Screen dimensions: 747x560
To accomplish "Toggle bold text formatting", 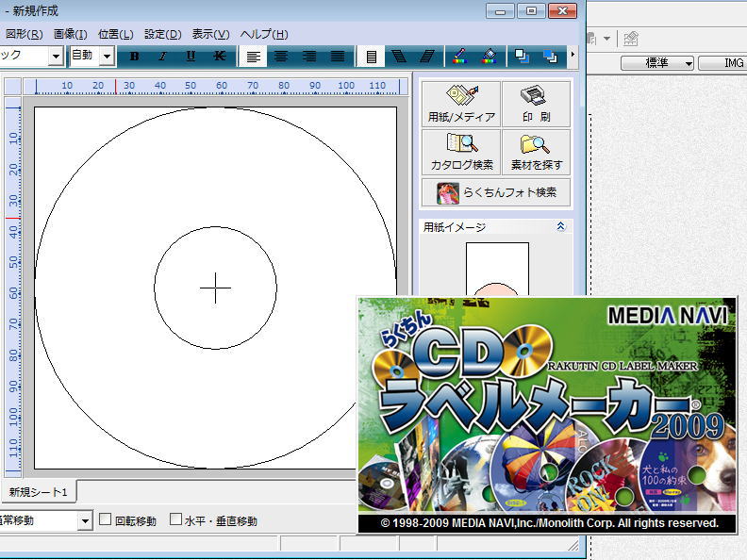I will [x=134, y=57].
